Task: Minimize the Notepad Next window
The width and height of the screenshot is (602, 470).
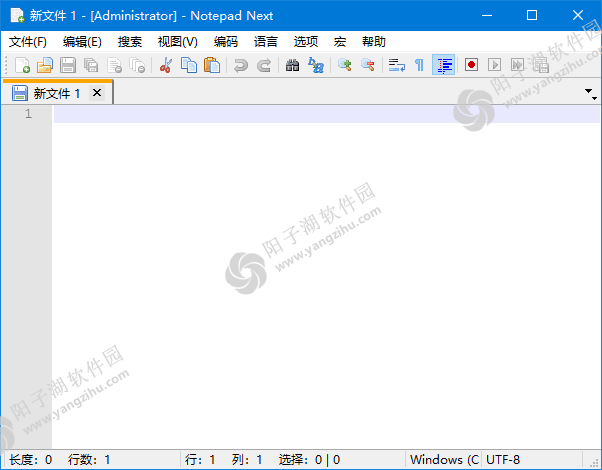Action: click(487, 15)
